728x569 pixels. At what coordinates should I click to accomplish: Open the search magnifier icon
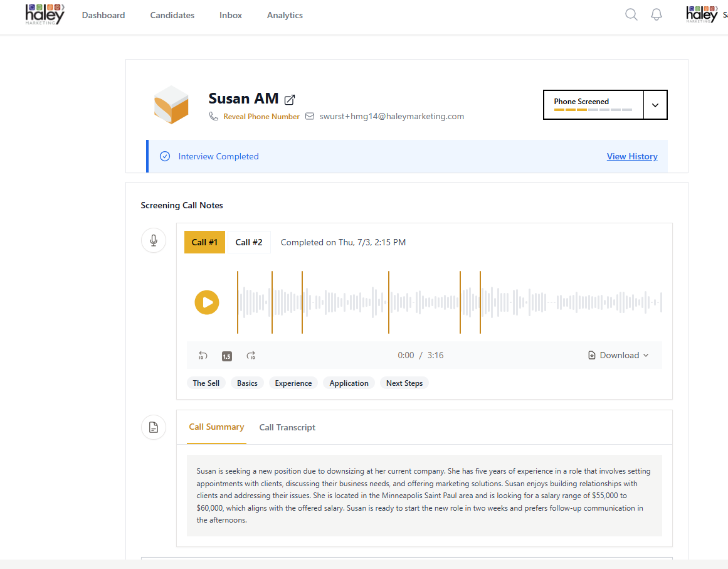[x=631, y=15]
